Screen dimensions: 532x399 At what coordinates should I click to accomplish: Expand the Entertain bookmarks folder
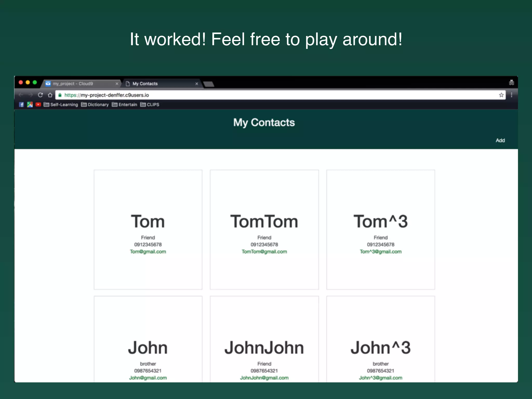[125, 104]
